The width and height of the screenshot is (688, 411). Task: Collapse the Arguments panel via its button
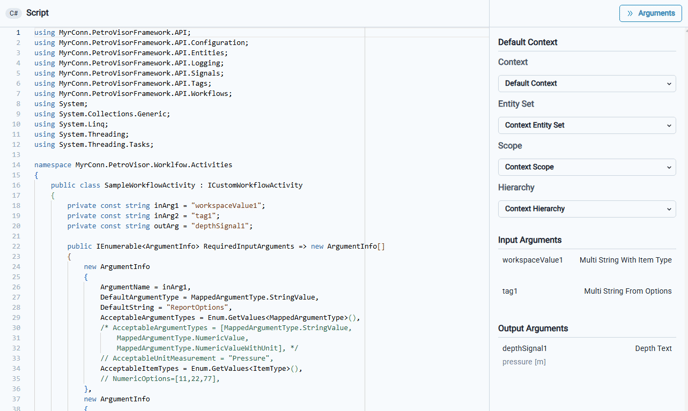(x=650, y=13)
